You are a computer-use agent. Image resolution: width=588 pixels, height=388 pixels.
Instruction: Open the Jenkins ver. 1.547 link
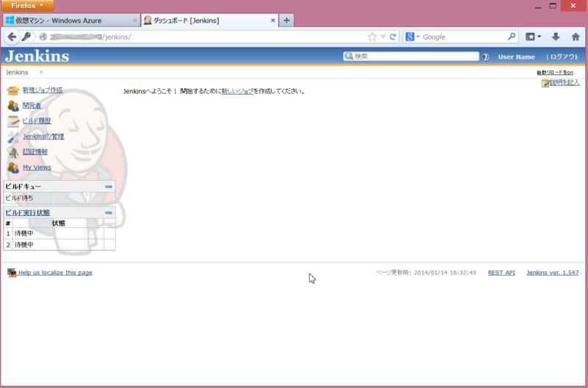553,273
